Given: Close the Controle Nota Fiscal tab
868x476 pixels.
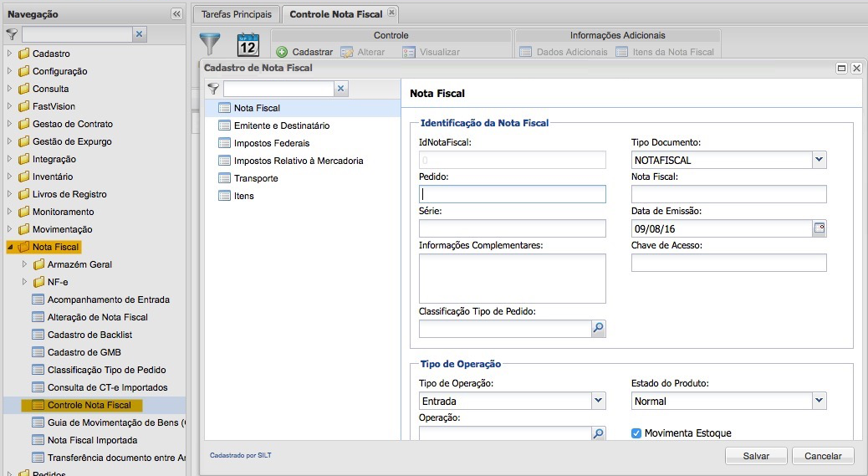Looking at the screenshot, I should click(x=391, y=13).
